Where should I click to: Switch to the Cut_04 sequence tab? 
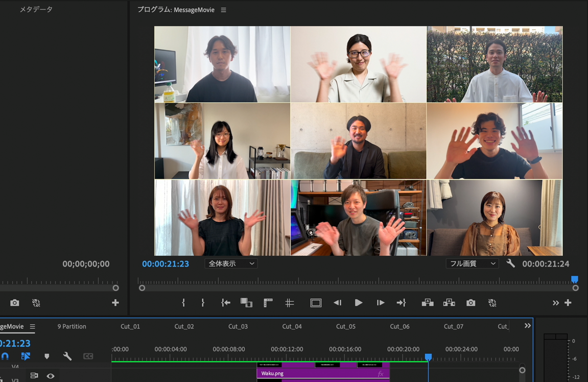[x=292, y=326]
